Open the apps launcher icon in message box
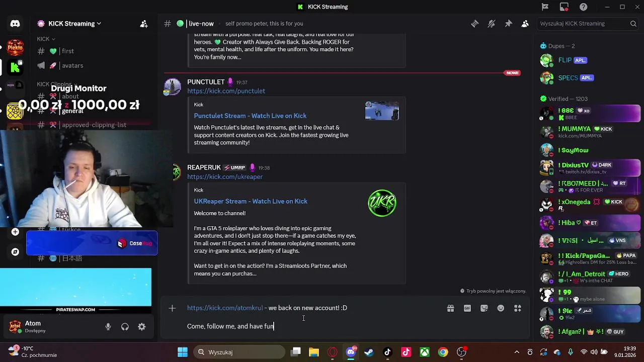This screenshot has height=362, width=644. 517,308
